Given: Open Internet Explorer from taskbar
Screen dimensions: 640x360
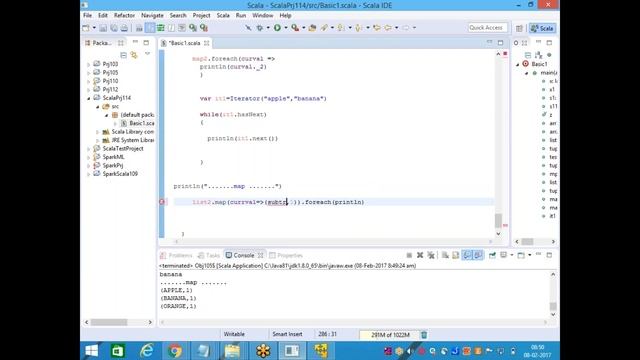Looking at the screenshot, I should 147,351.
